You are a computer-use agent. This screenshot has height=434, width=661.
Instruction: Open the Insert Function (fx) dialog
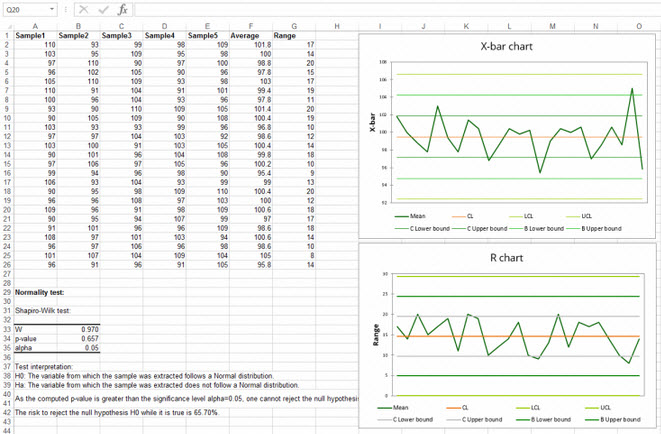[x=121, y=9]
